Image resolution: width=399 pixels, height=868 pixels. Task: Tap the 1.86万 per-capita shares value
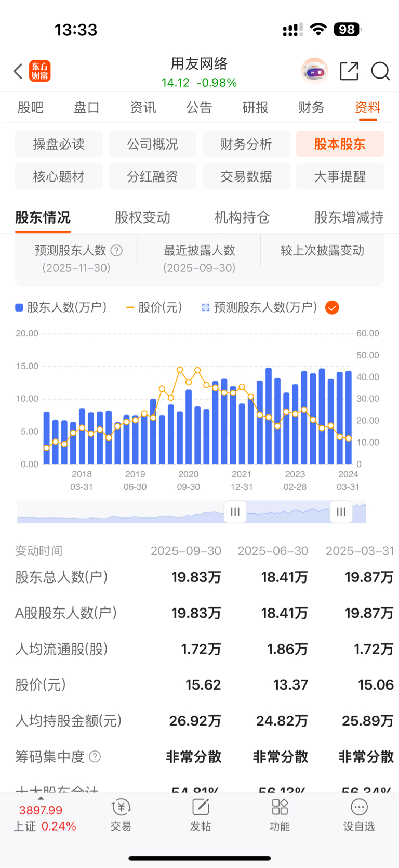click(287, 649)
